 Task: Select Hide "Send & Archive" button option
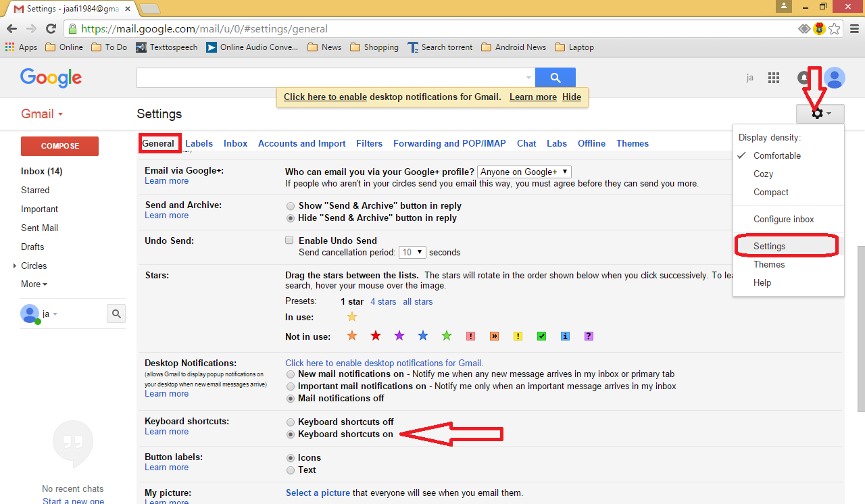[x=290, y=218]
